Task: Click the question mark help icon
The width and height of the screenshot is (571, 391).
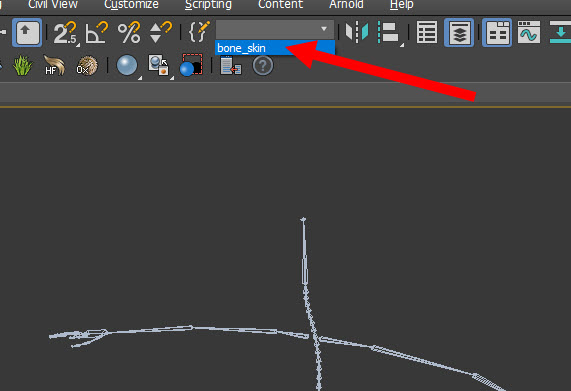Action: point(263,66)
